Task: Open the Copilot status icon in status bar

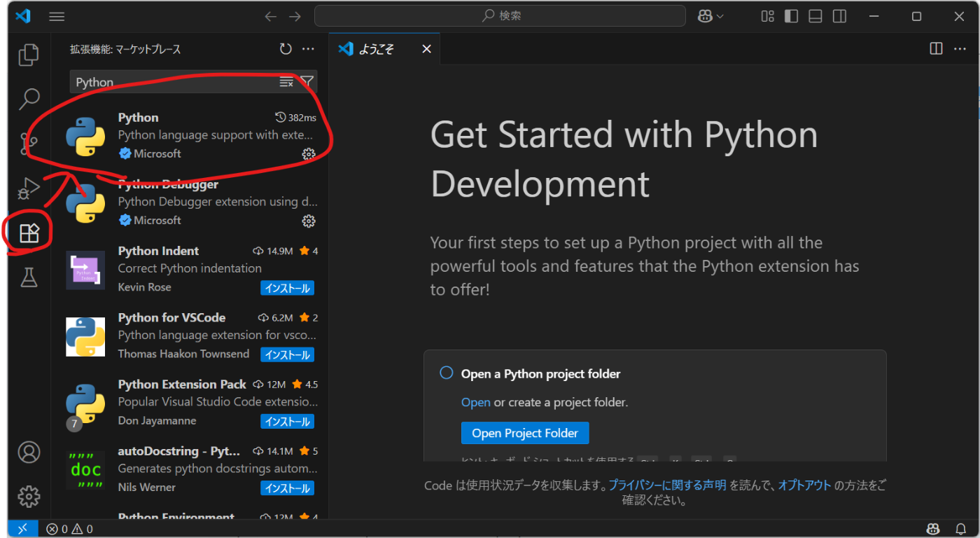Action: 933,529
